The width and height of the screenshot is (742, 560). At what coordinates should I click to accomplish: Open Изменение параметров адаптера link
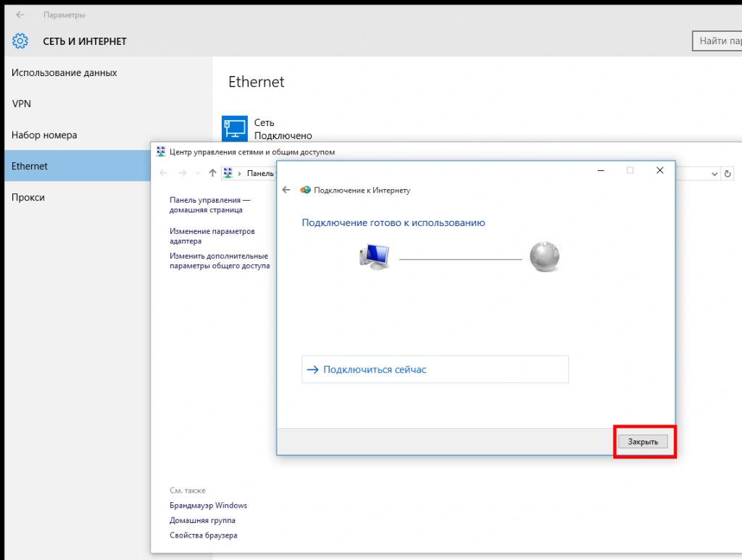212,236
